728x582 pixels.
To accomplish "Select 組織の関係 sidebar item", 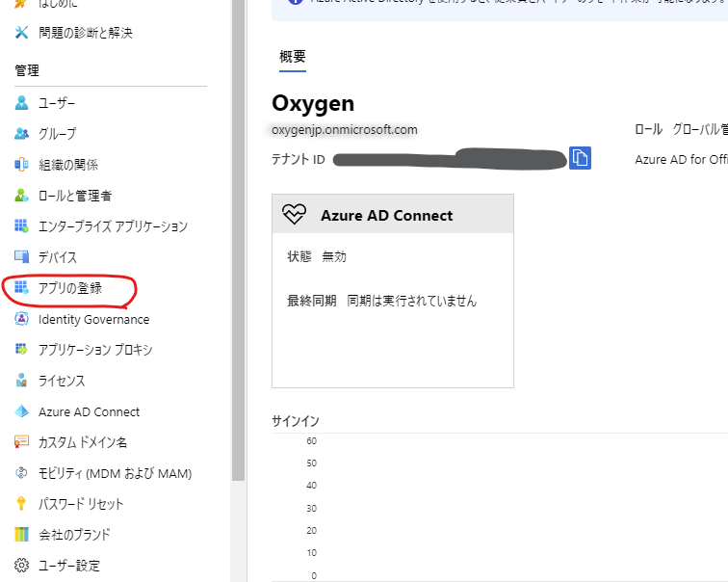I will (68, 165).
